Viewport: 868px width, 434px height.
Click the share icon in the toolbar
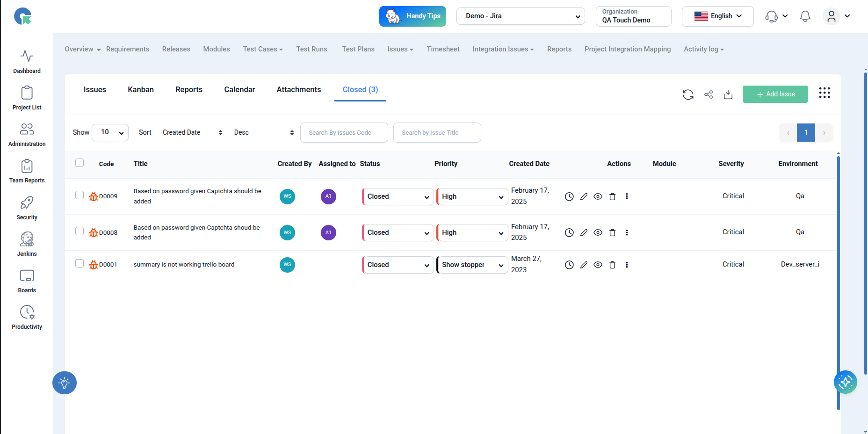[709, 94]
